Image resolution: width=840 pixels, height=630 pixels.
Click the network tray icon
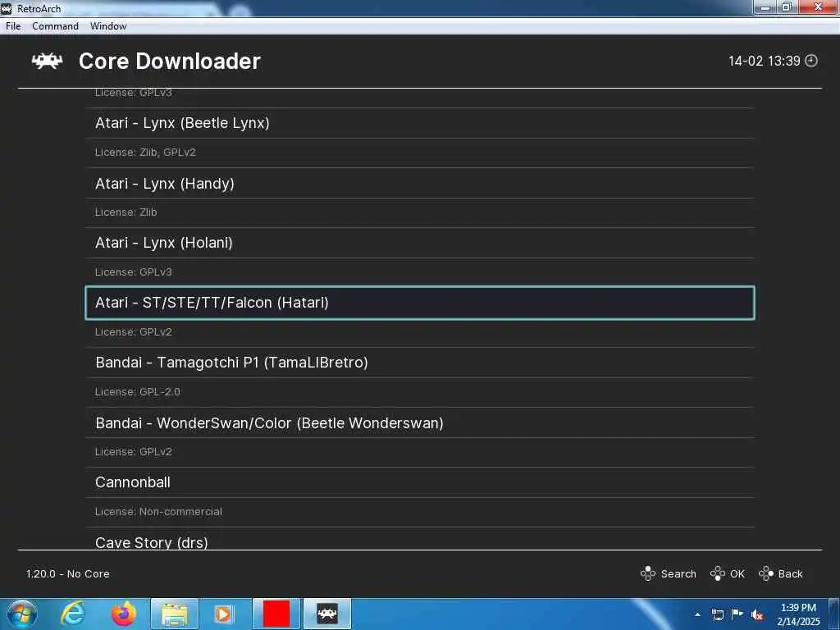click(x=717, y=614)
